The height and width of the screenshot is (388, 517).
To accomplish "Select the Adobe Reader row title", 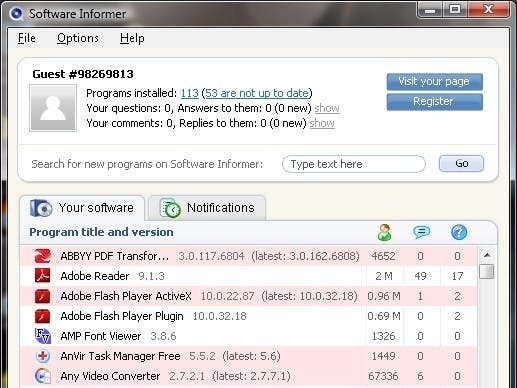I will click(95, 276).
